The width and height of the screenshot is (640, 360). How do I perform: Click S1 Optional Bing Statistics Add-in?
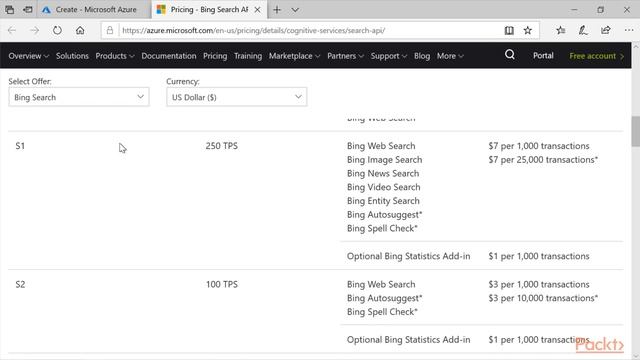pos(409,256)
